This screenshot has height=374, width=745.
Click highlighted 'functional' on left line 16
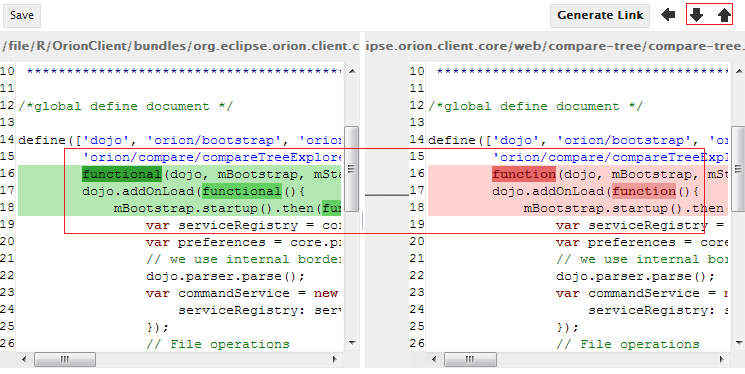122,174
